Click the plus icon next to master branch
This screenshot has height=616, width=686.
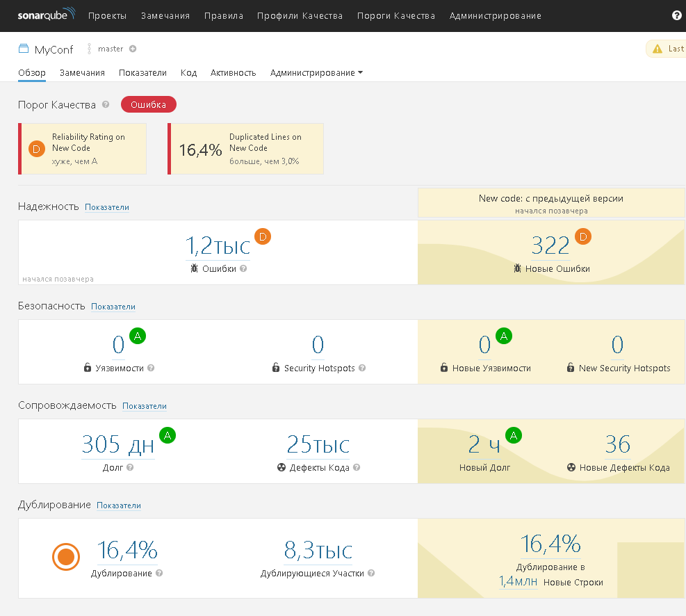click(x=133, y=49)
